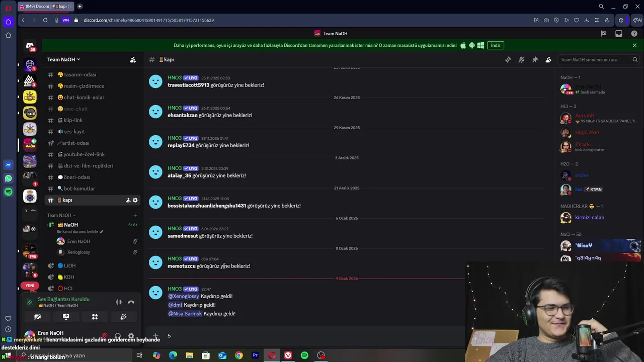
Task: Open Discord direct messages home
Action: pyautogui.click(x=30, y=46)
